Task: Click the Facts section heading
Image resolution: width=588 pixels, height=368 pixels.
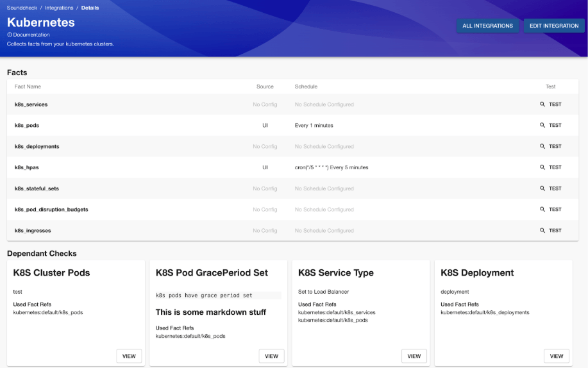Action: click(17, 72)
